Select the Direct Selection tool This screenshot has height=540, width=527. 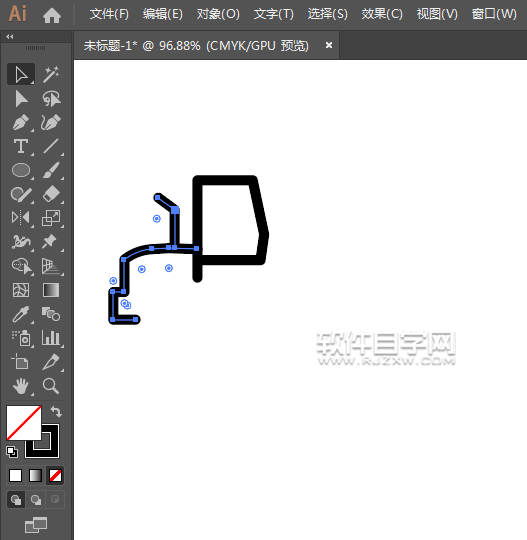[x=21, y=99]
